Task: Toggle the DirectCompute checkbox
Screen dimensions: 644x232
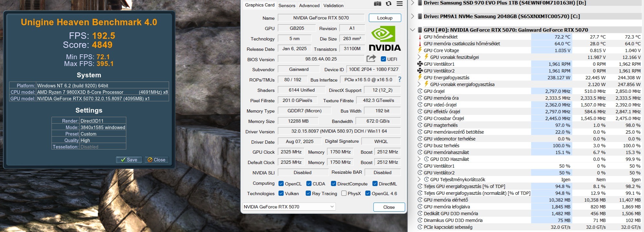Action: coord(333,183)
